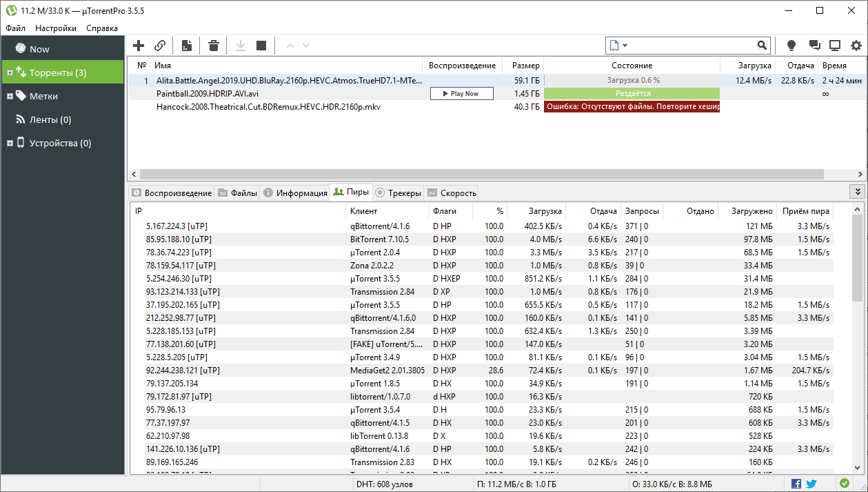Collapse details pane with double chevron
The width and height of the screenshot is (868, 492).
coord(858,192)
